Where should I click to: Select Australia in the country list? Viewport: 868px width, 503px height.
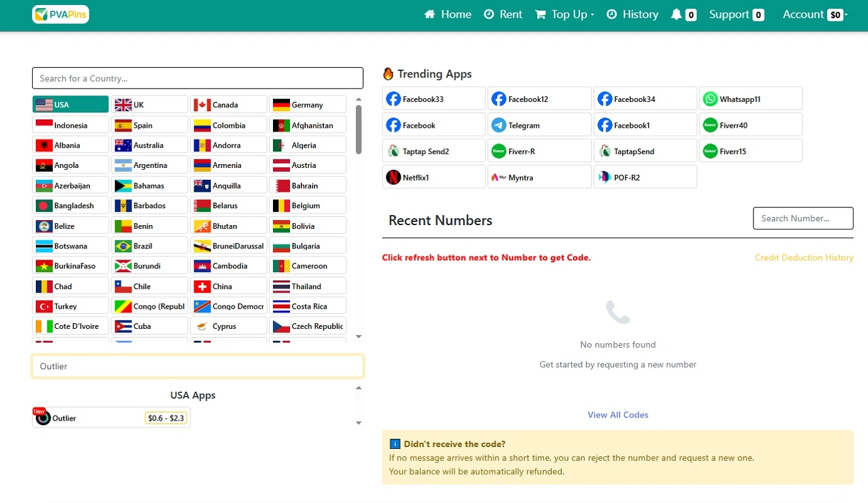pos(150,145)
